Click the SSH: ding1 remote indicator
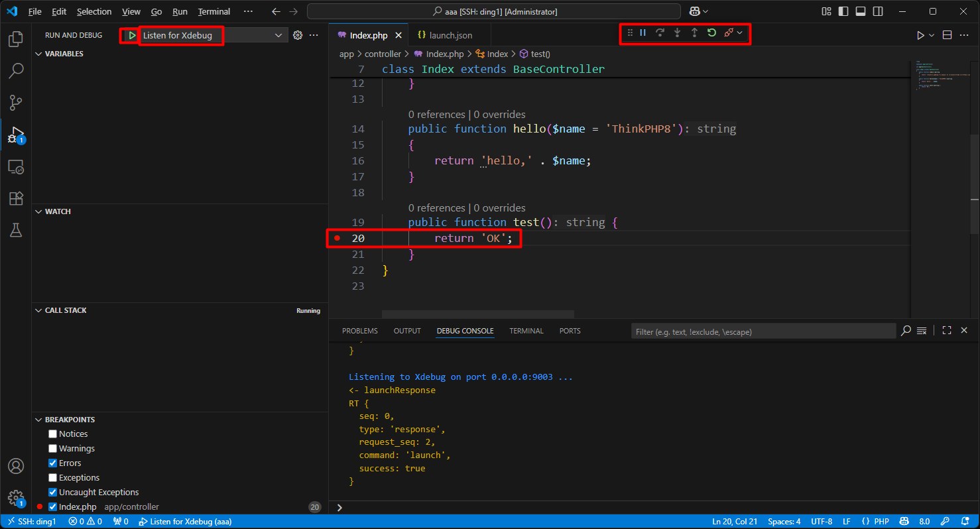 click(31, 522)
